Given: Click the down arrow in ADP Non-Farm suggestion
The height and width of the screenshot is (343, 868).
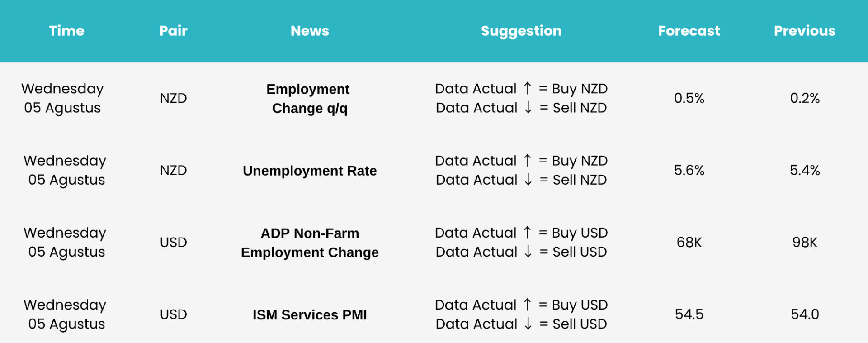Looking at the screenshot, I should pyautogui.click(x=528, y=252).
